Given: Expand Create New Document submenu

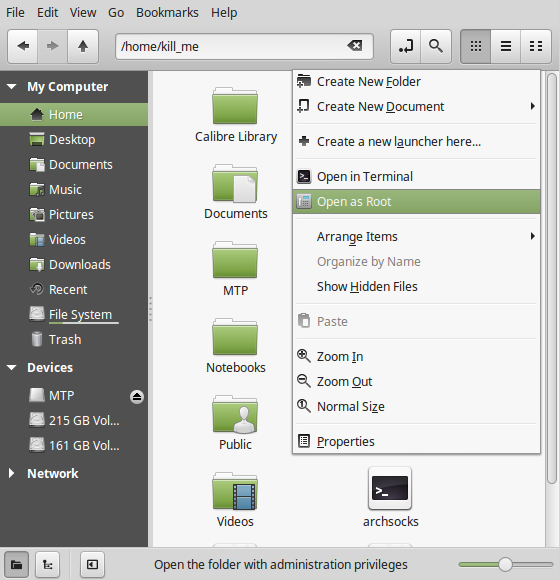Looking at the screenshot, I should tap(416, 107).
